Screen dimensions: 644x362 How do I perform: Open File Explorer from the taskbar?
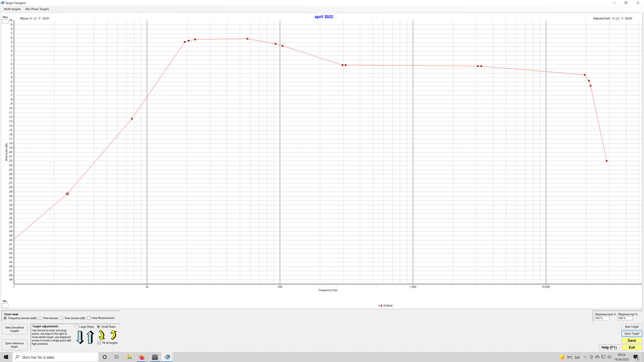(129, 357)
